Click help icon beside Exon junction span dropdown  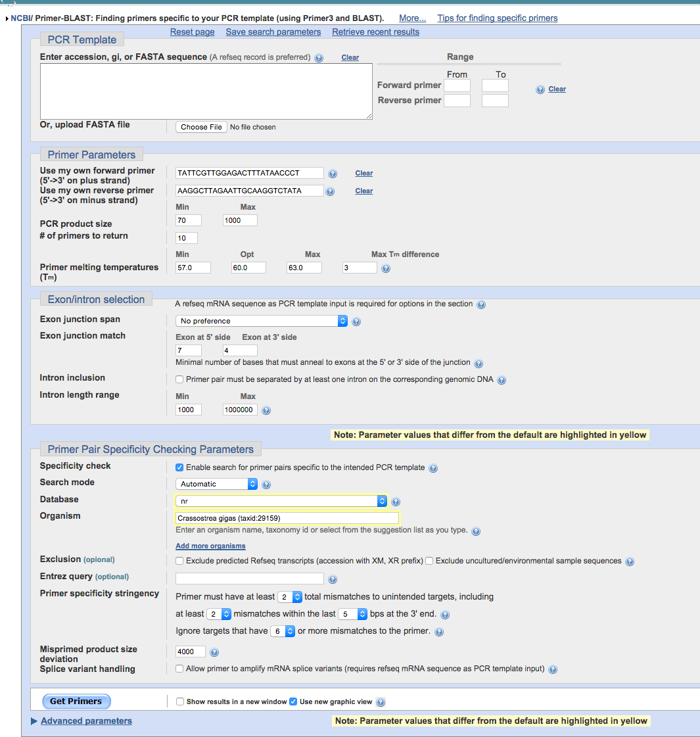(356, 321)
